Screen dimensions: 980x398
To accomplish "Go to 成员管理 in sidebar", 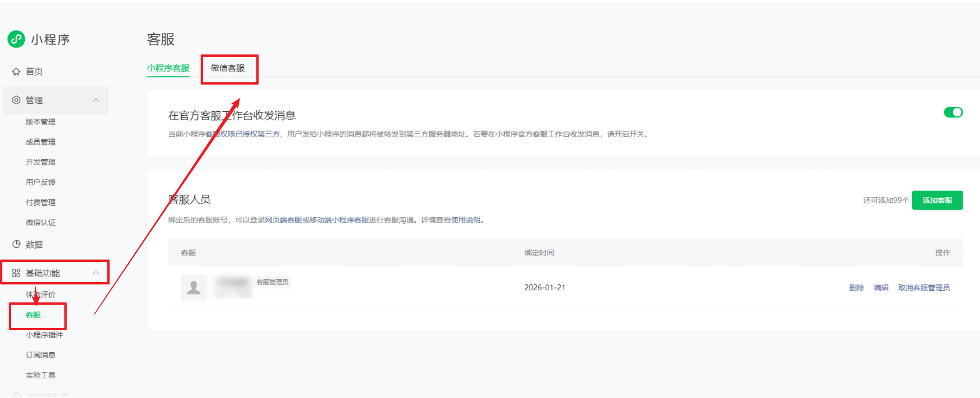I will tap(41, 142).
